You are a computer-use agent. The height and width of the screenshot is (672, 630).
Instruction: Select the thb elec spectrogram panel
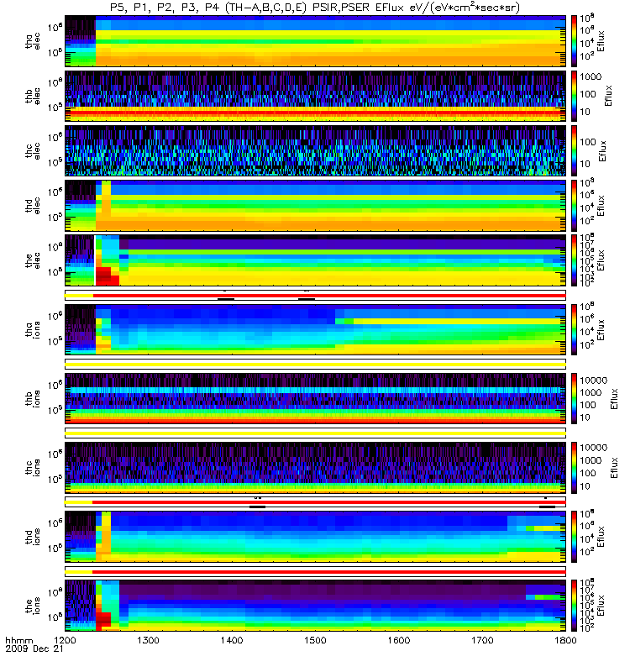coord(316,96)
